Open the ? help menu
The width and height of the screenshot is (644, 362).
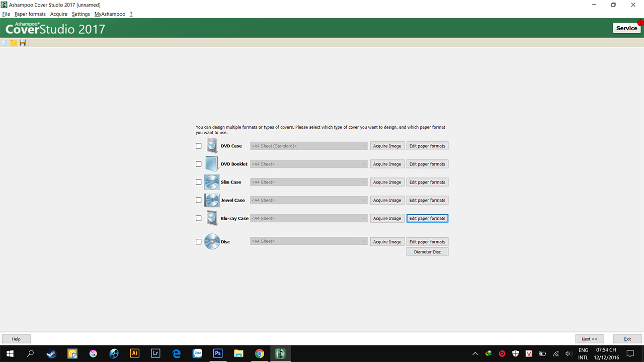(131, 14)
